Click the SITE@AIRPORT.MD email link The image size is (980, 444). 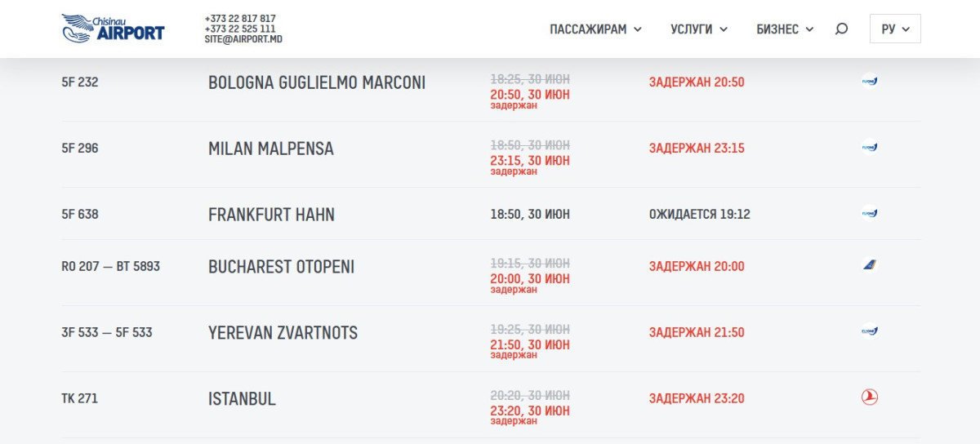point(243,38)
